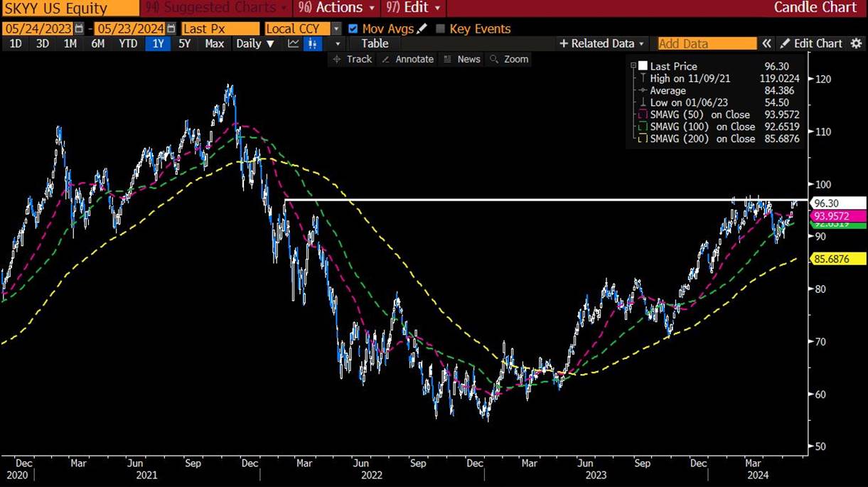868x487 pixels.
Task: Click High marker icon in legend
Action: 643,78
